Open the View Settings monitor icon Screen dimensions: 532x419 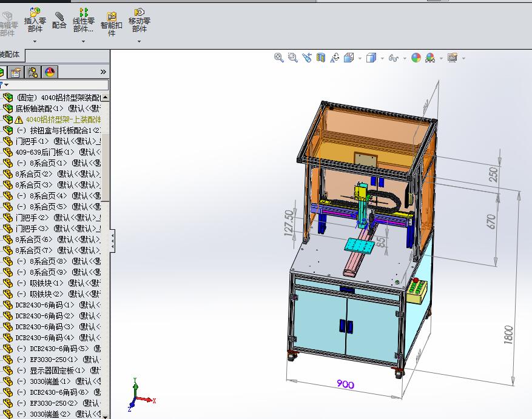(x=453, y=58)
